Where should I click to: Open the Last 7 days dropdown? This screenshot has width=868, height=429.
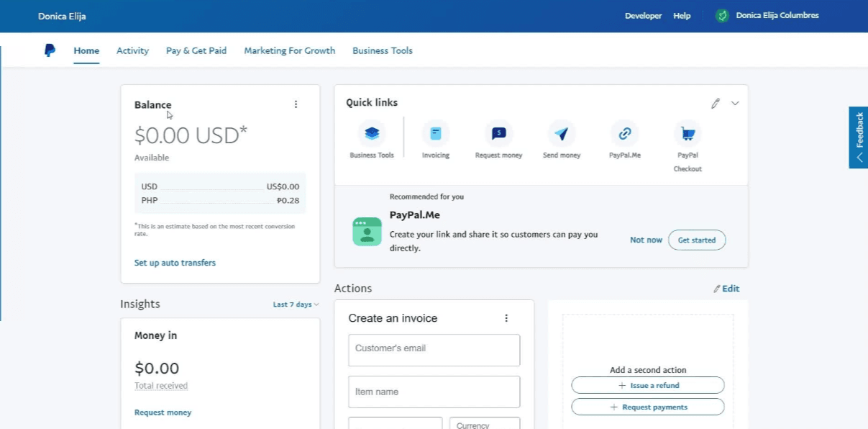[x=296, y=304]
